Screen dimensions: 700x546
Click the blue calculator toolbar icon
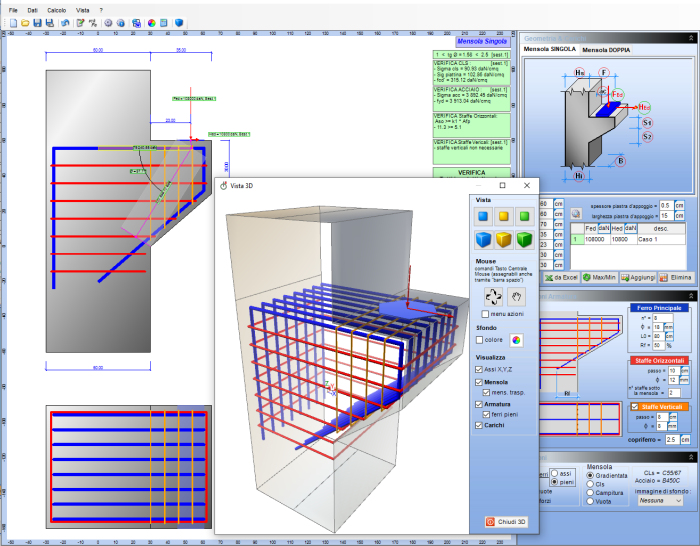click(164, 23)
